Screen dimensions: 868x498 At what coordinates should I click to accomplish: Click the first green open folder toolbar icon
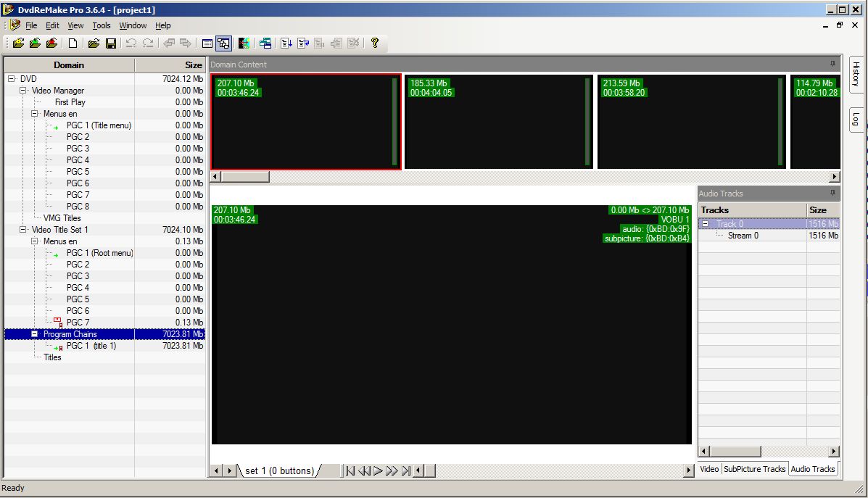[19, 43]
